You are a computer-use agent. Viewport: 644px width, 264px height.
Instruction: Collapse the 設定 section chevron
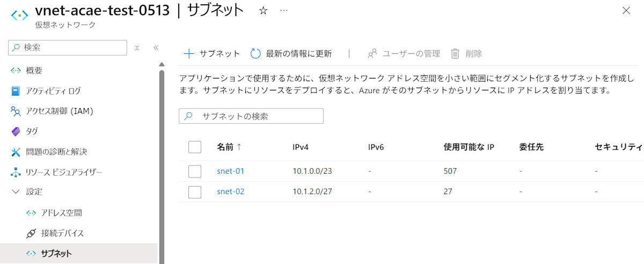coord(16,192)
